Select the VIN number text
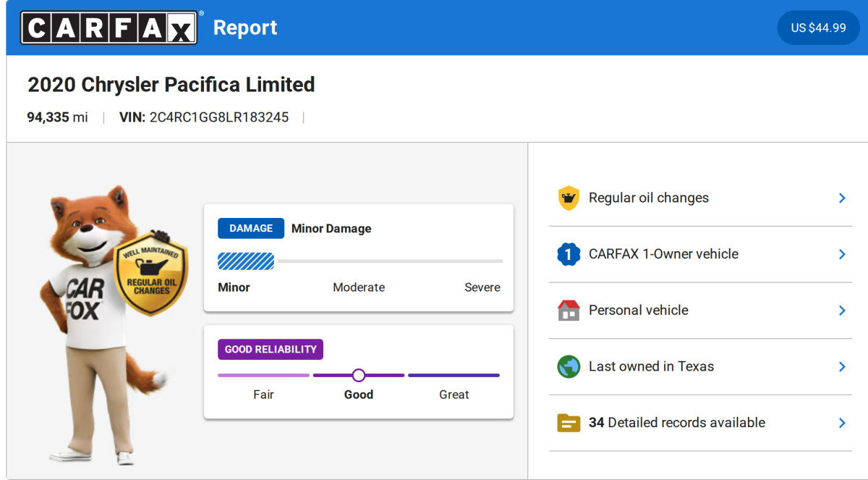The height and width of the screenshot is (480, 868). click(x=218, y=117)
